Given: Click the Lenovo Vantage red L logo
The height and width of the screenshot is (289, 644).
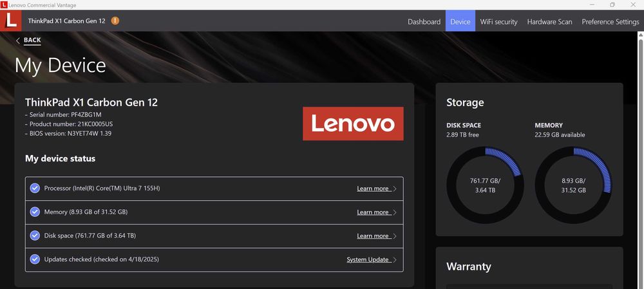Looking at the screenshot, I should coord(11,21).
